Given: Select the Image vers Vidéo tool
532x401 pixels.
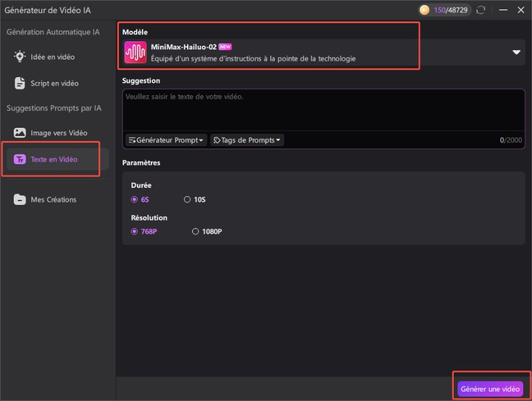Looking at the screenshot, I should click(x=51, y=132).
